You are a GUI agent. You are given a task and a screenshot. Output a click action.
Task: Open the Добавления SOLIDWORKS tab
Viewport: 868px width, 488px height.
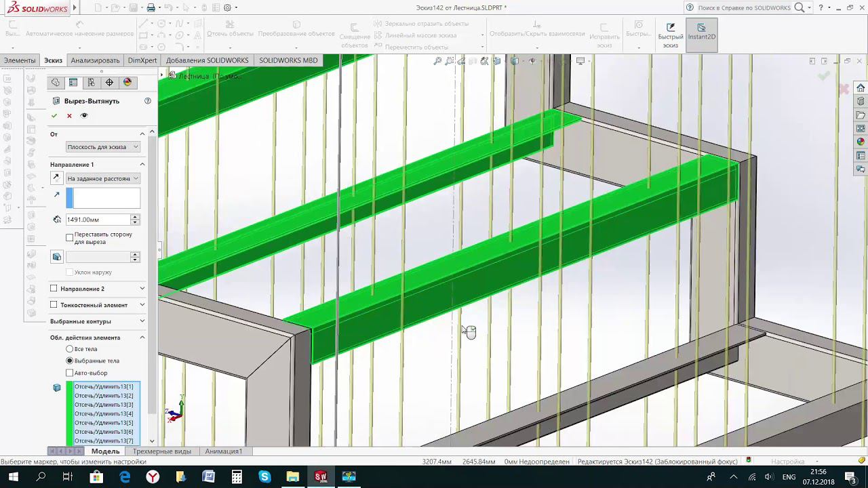(208, 60)
